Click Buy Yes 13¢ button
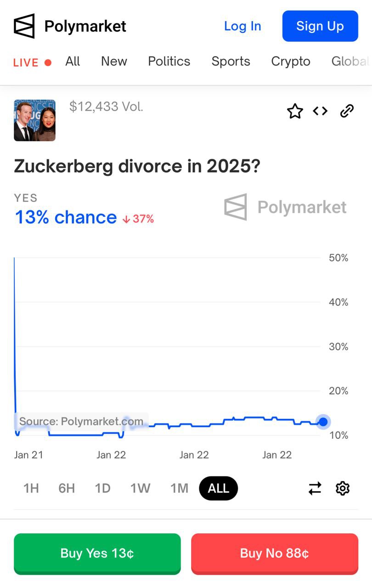 [x=97, y=553]
